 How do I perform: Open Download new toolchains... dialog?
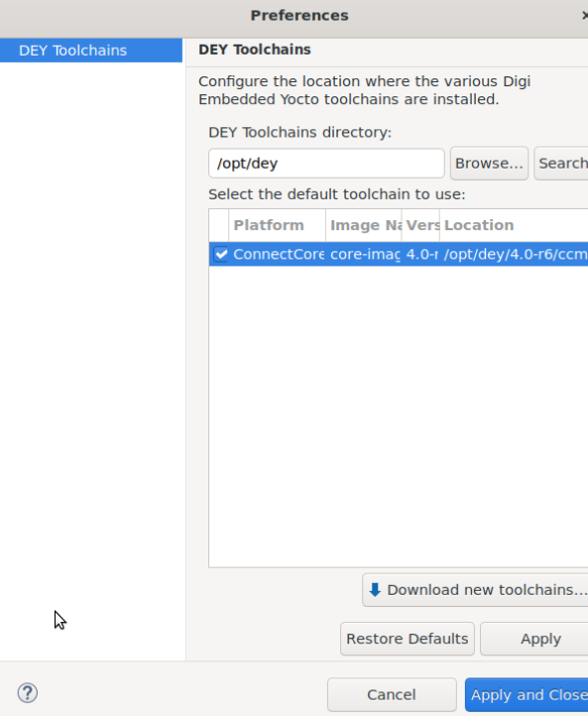click(x=475, y=590)
